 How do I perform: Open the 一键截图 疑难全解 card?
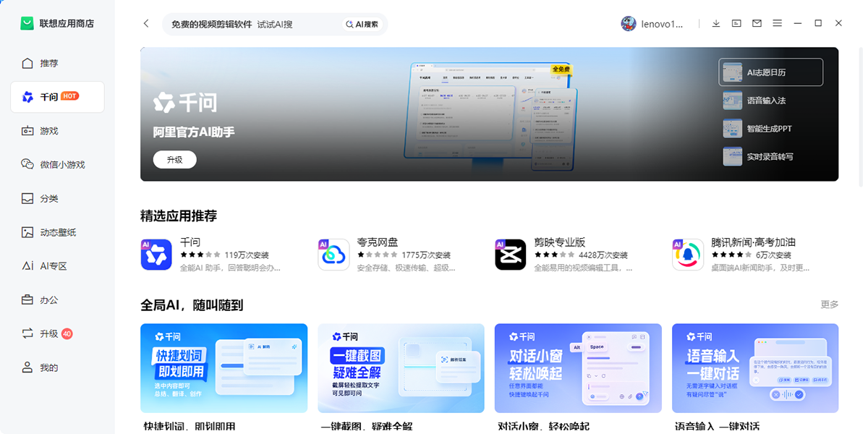[401, 368]
